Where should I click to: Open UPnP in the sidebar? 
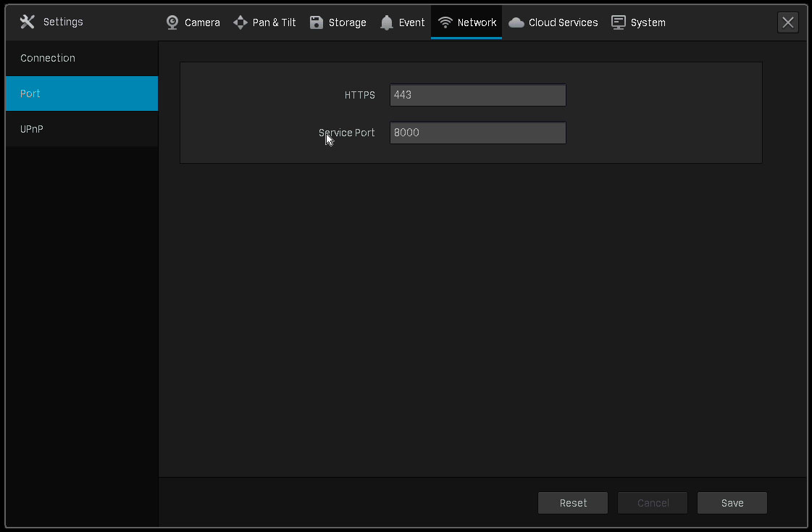tap(82, 129)
